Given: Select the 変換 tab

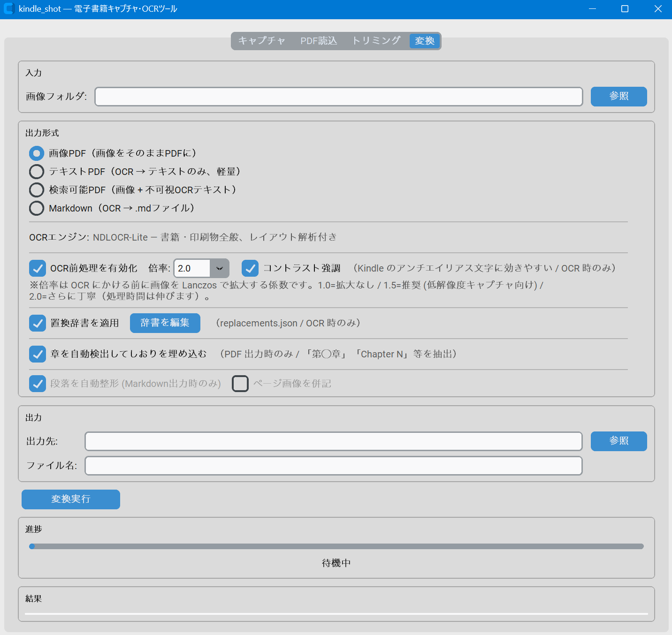Looking at the screenshot, I should coord(425,41).
